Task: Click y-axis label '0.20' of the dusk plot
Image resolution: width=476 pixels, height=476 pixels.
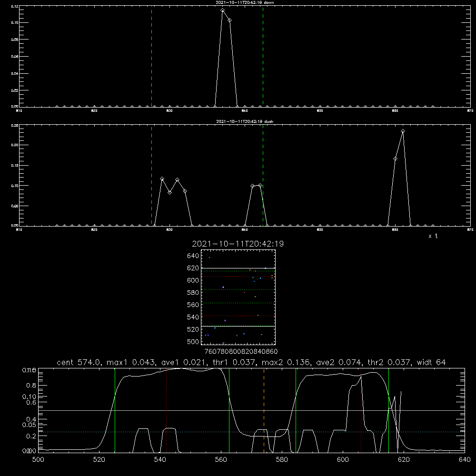Action: pyautogui.click(x=15, y=145)
